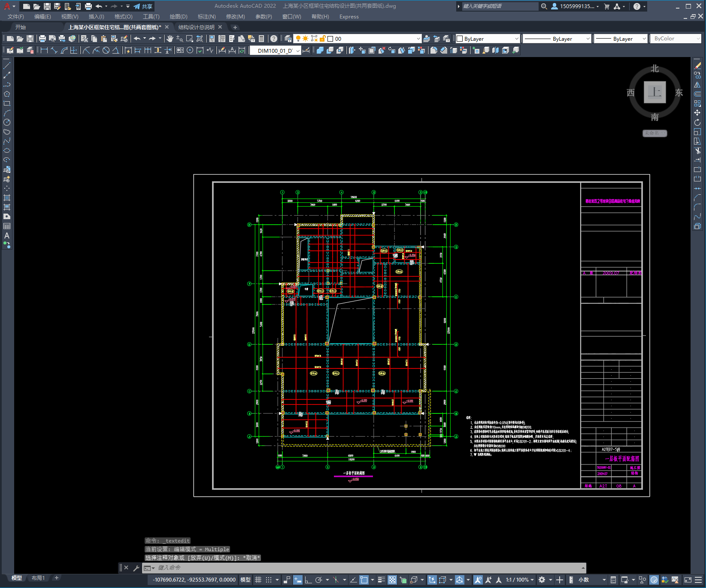Start the Diameter dimension tool
This screenshot has height=588, width=706.
(106, 50)
